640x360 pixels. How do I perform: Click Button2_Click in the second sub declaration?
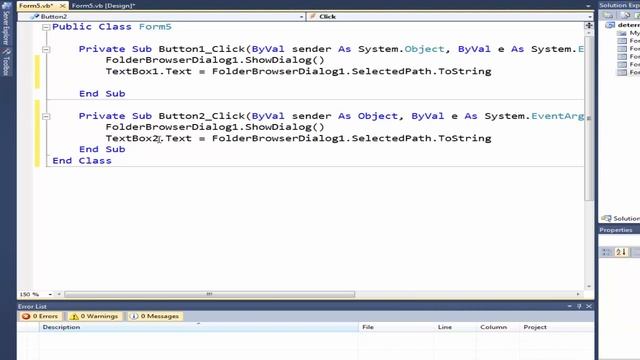[x=202, y=116]
